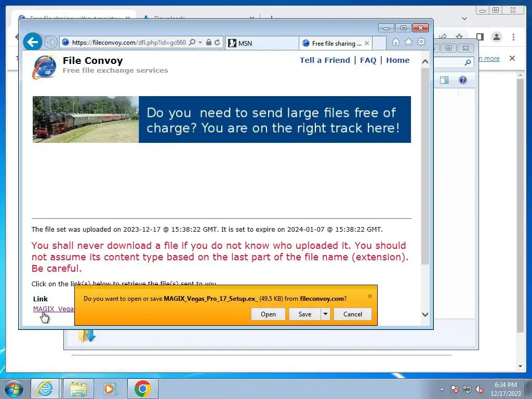Open the address bar dropdown arrow

click(200, 43)
